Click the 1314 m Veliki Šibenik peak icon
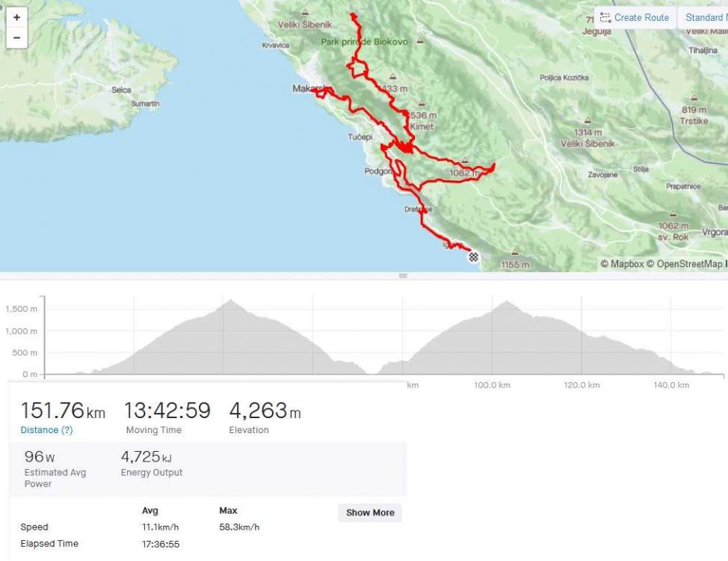This screenshot has height=561, width=728. click(x=587, y=120)
